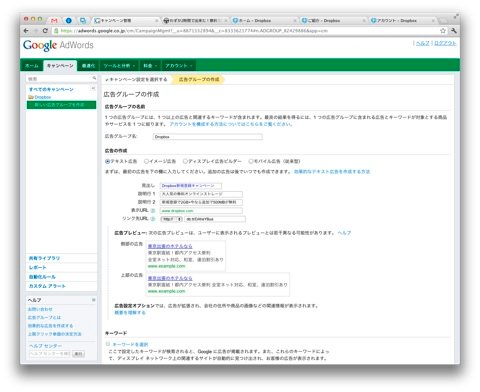Screen dimensions: 480x392
Task: Open the ツールと分析 dropdown menu
Action: [x=119, y=66]
